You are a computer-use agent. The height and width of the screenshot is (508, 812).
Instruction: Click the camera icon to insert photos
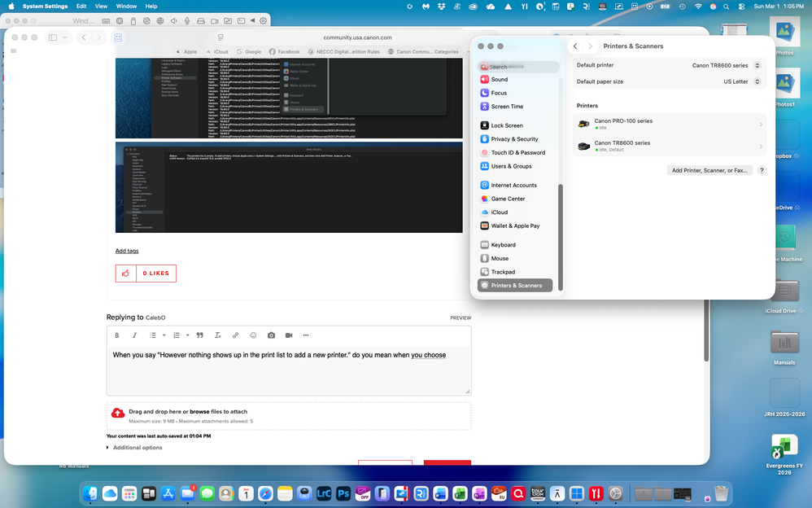[272, 335]
